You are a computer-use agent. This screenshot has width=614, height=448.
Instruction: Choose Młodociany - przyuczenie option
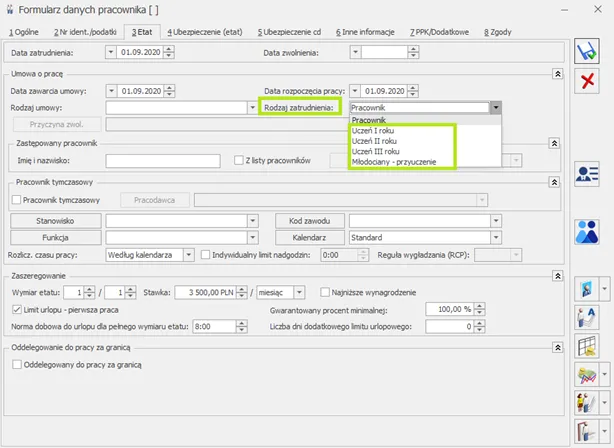(x=395, y=163)
